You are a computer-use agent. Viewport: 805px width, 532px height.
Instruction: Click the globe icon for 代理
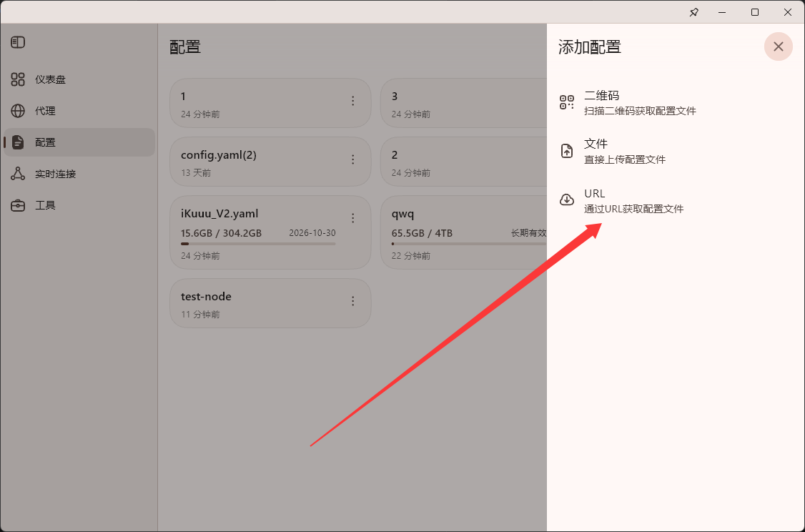pos(18,111)
